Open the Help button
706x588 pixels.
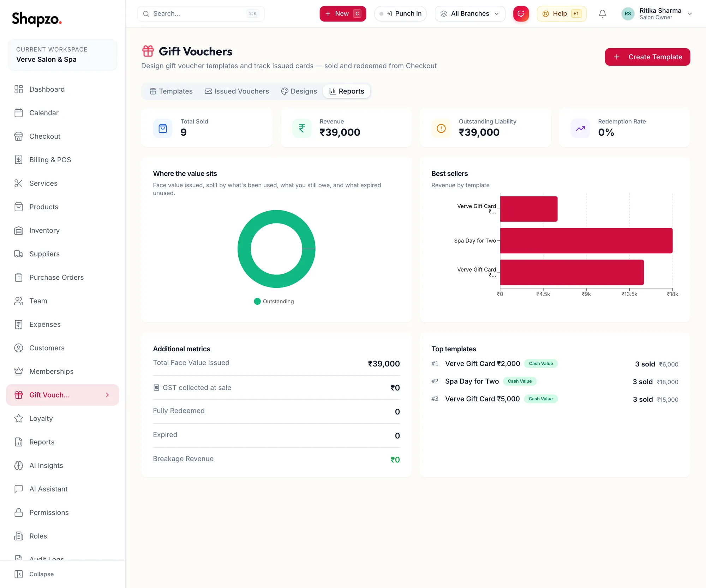pos(562,14)
